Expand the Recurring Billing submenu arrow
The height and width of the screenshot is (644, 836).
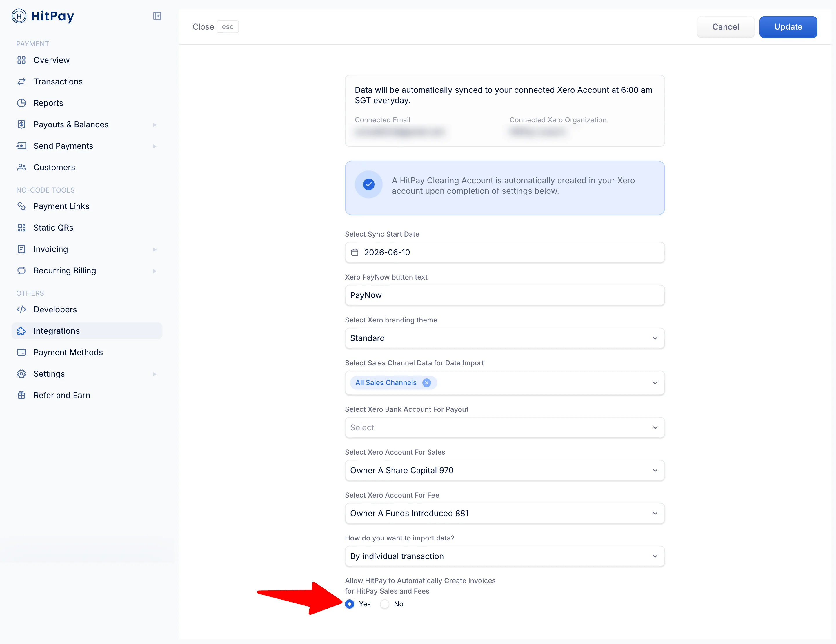155,271
